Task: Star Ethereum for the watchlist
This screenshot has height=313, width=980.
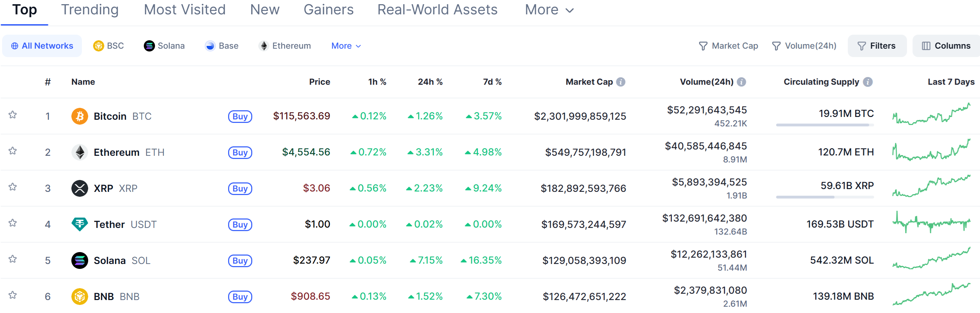Action: point(13,151)
